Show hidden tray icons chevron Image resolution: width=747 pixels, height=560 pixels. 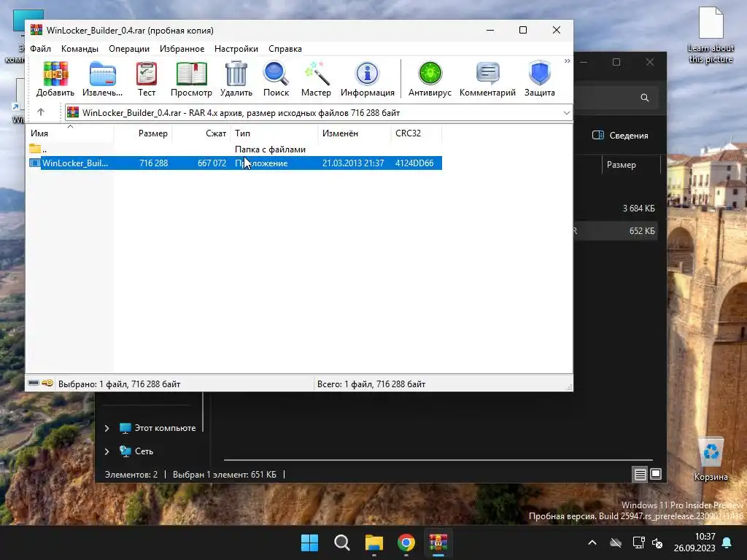[x=592, y=542]
